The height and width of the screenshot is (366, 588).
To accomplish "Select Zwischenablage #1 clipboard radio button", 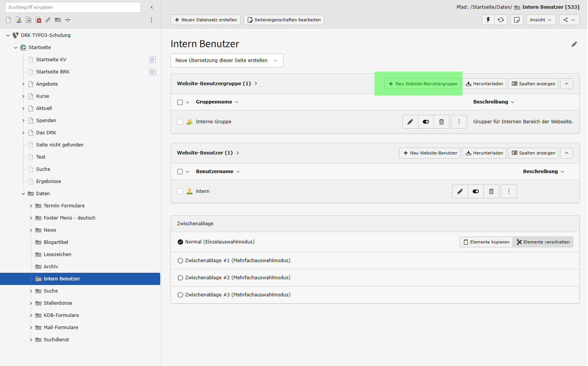I will click(x=180, y=261).
